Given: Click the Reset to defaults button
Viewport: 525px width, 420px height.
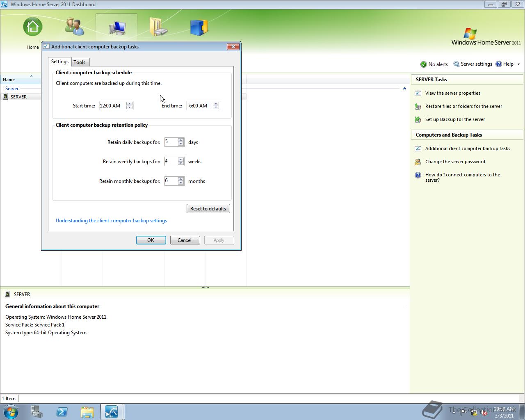Looking at the screenshot, I should (x=208, y=209).
